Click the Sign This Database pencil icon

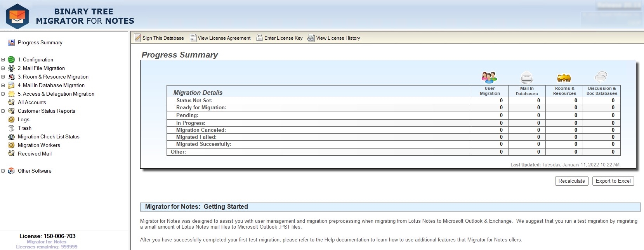point(137,38)
